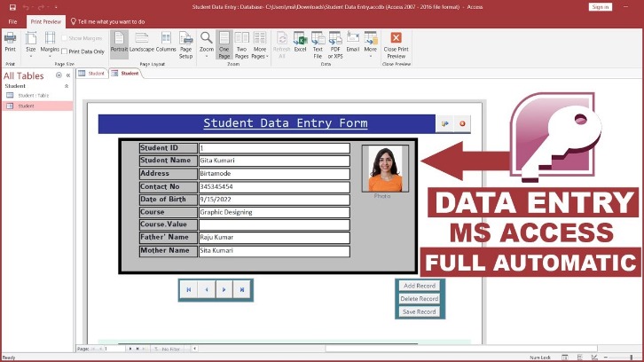
Task: Click the Father' Name field Raju Kumar
Action: pos(274,238)
